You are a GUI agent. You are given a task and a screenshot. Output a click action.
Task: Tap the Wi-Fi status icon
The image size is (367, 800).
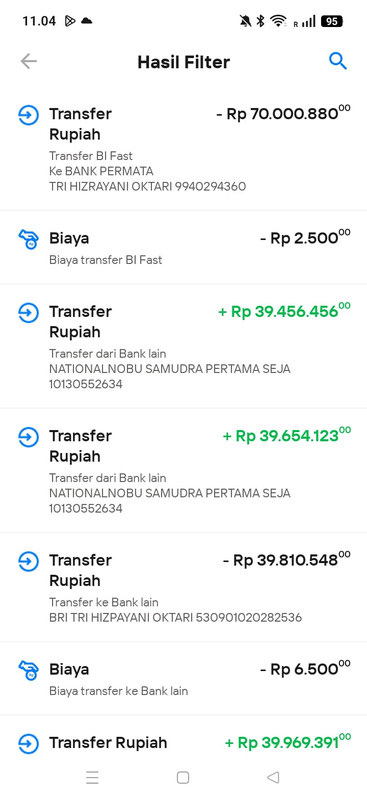coord(278,21)
